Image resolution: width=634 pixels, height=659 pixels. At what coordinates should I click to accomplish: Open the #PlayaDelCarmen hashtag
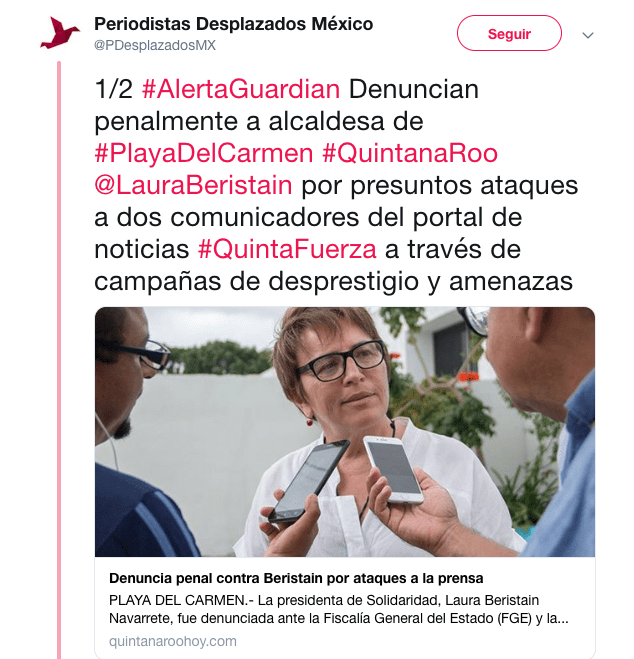click(204, 153)
